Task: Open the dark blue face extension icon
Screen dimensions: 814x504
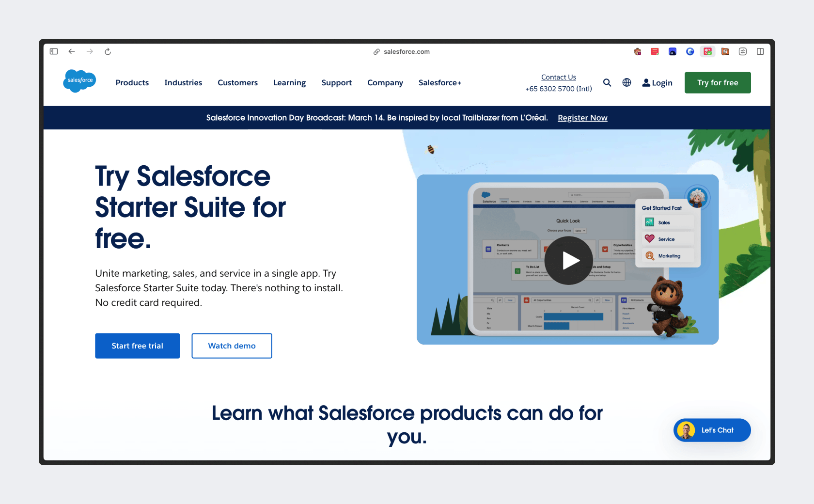Action: pos(673,51)
